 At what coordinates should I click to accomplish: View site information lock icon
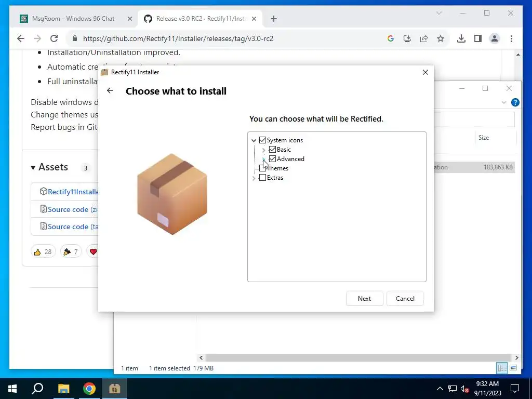pos(75,38)
